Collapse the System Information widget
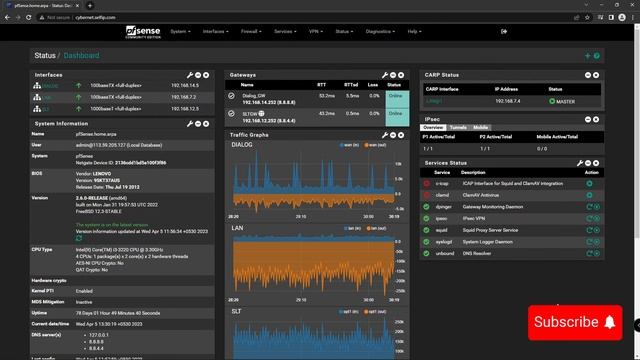The width and height of the screenshot is (640, 360). 198,124
